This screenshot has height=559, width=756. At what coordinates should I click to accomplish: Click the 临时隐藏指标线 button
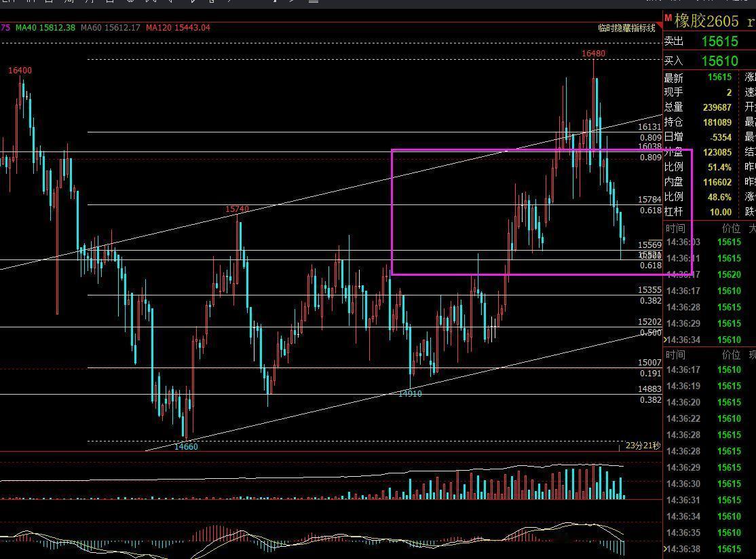627,28
